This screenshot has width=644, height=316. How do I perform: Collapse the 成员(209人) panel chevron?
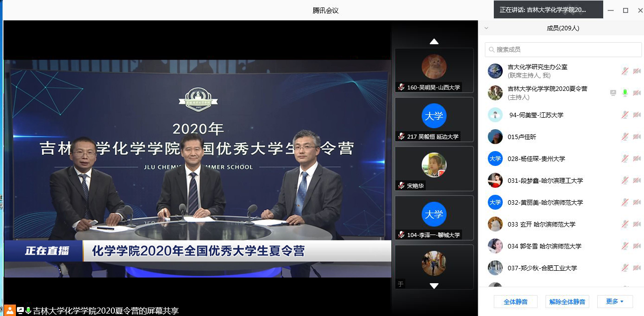pos(486,28)
